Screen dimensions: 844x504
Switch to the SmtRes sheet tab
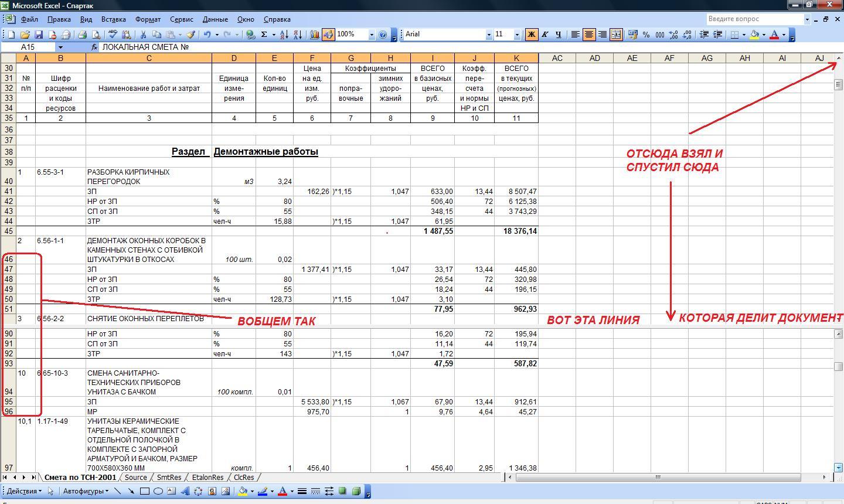(x=169, y=478)
